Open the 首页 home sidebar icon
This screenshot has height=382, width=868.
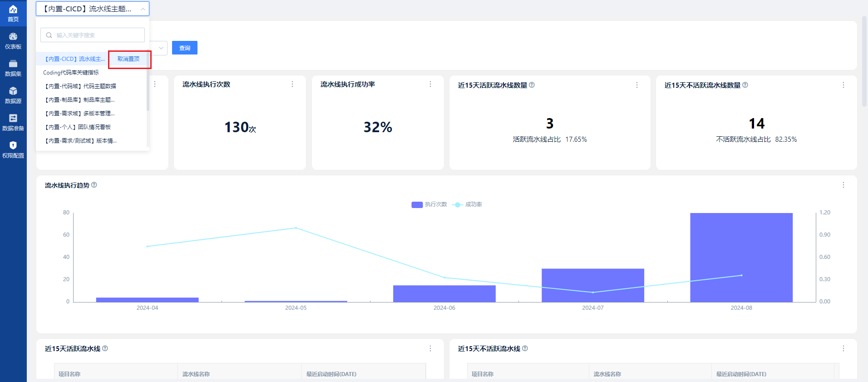[x=13, y=14]
